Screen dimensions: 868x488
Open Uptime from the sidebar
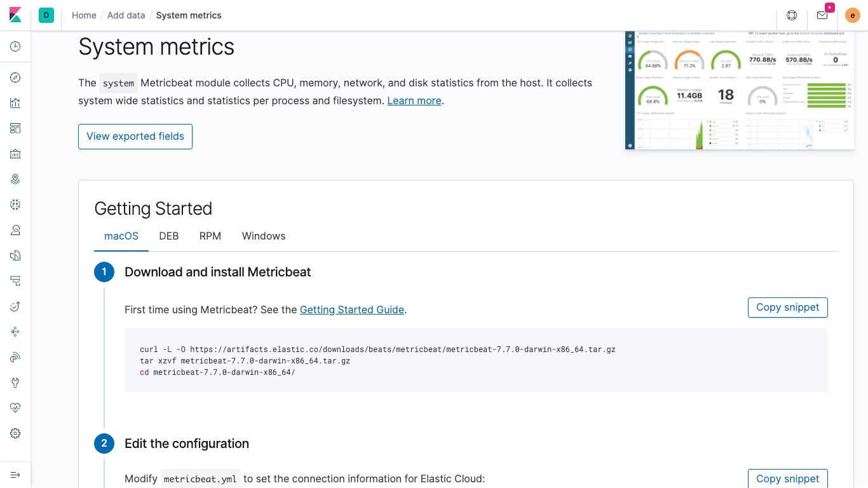15,306
